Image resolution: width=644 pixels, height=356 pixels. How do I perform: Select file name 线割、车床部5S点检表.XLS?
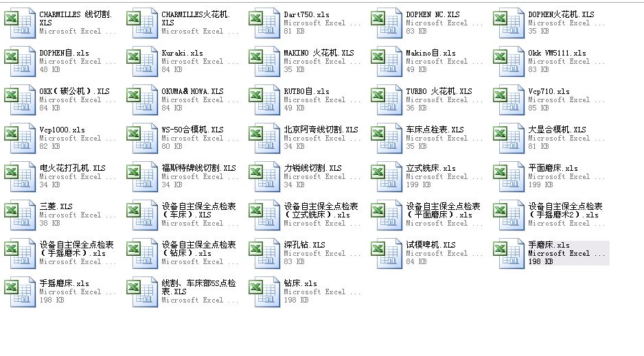199,287
